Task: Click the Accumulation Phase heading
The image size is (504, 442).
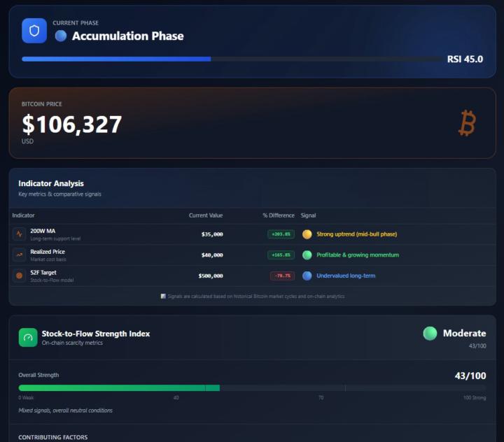Action: (128, 36)
